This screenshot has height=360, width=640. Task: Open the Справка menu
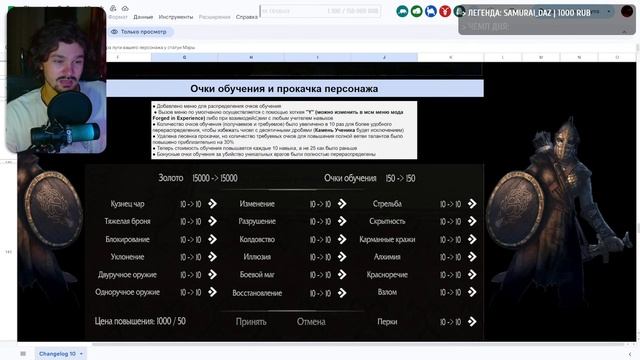click(x=247, y=17)
